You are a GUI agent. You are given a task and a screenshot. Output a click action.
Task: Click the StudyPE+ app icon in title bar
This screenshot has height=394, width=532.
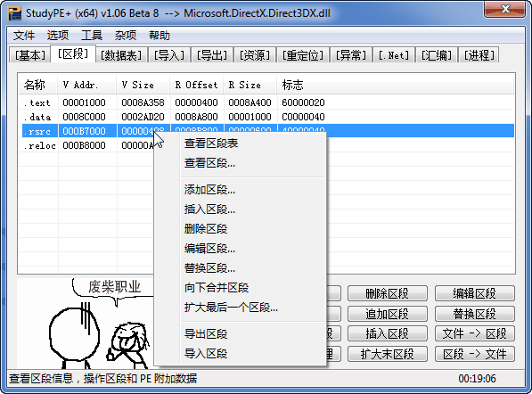[x=14, y=13]
